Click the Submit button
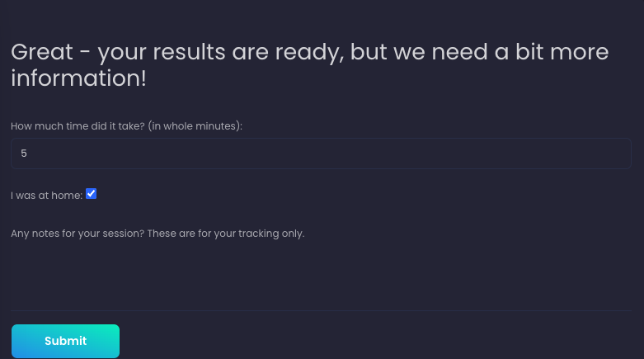The height and width of the screenshot is (359, 644). point(65,341)
